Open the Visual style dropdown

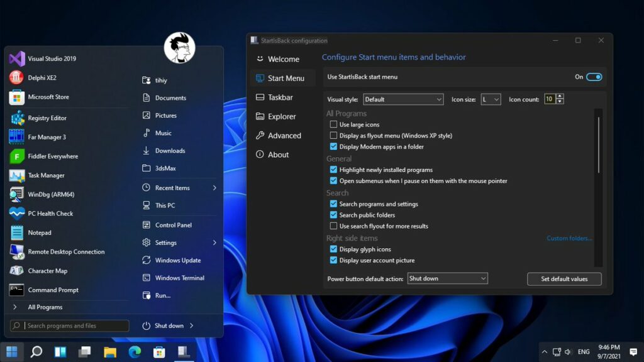point(403,99)
